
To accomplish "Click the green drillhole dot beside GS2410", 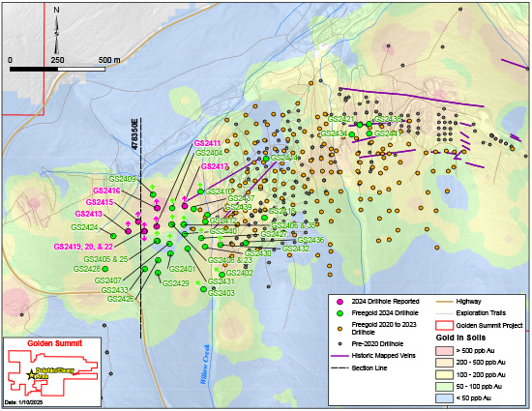I will (200, 191).
